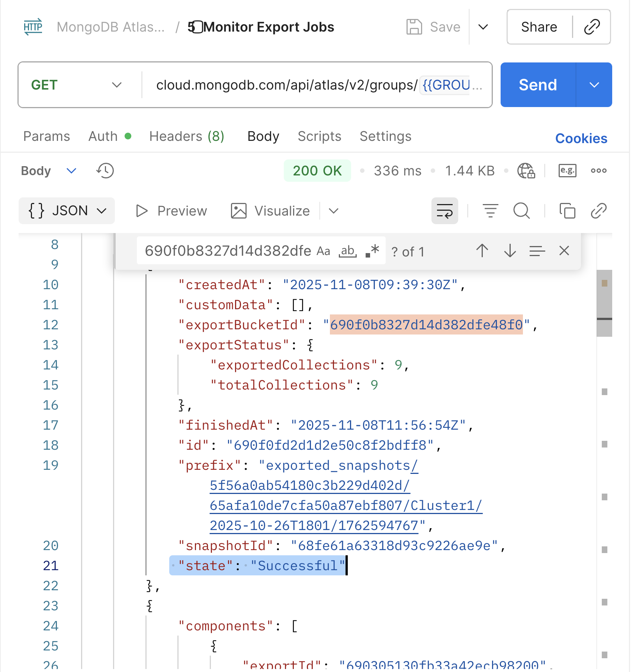
Task: Jump to previous search match
Action: coord(482,251)
